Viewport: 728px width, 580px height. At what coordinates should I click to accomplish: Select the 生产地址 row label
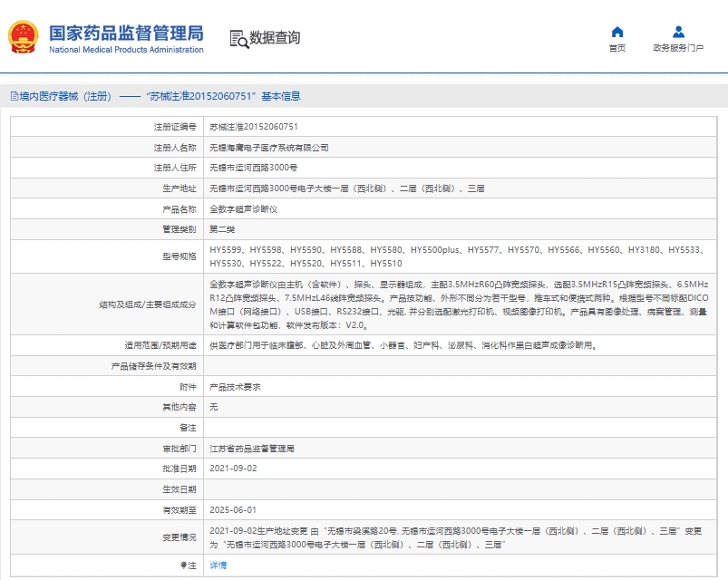point(180,188)
